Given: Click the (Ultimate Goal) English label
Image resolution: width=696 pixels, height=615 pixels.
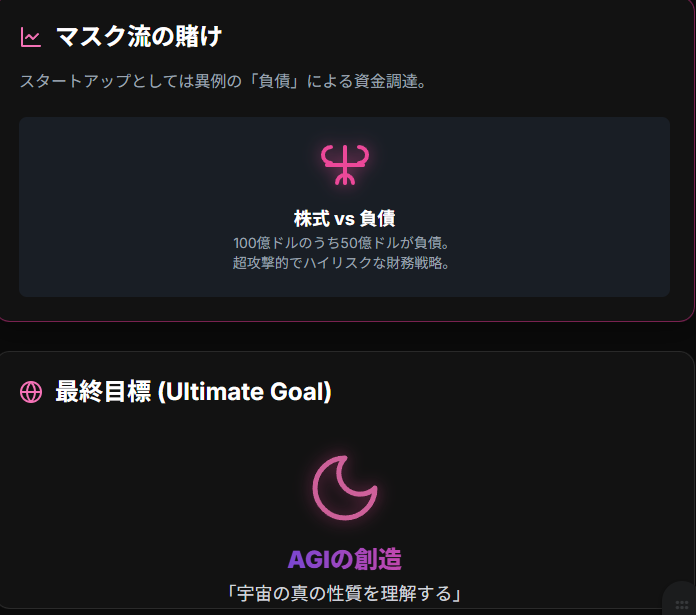Looking at the screenshot, I should (x=245, y=392).
